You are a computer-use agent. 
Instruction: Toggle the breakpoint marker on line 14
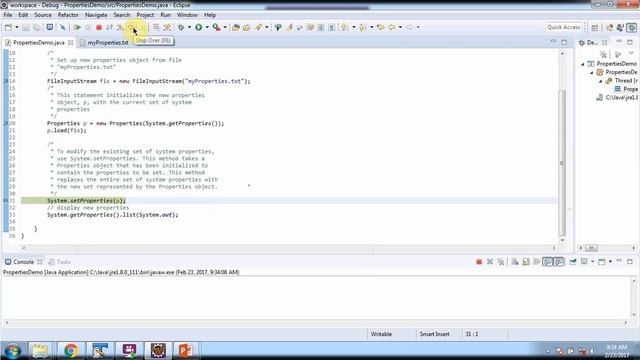[6, 81]
